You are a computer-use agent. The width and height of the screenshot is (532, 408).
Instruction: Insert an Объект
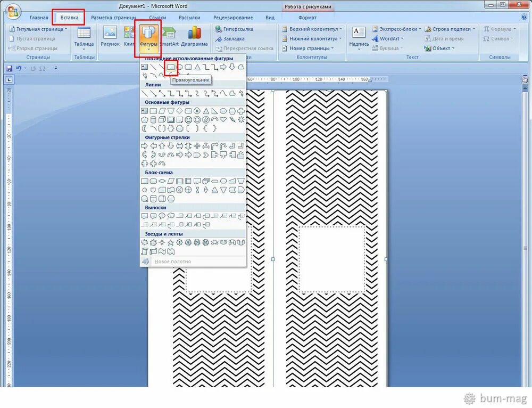point(439,48)
